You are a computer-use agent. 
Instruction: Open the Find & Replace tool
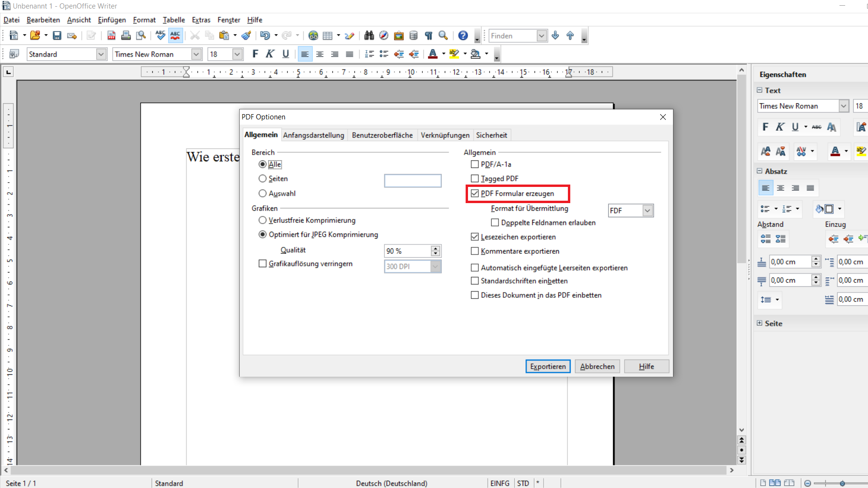pos(369,35)
